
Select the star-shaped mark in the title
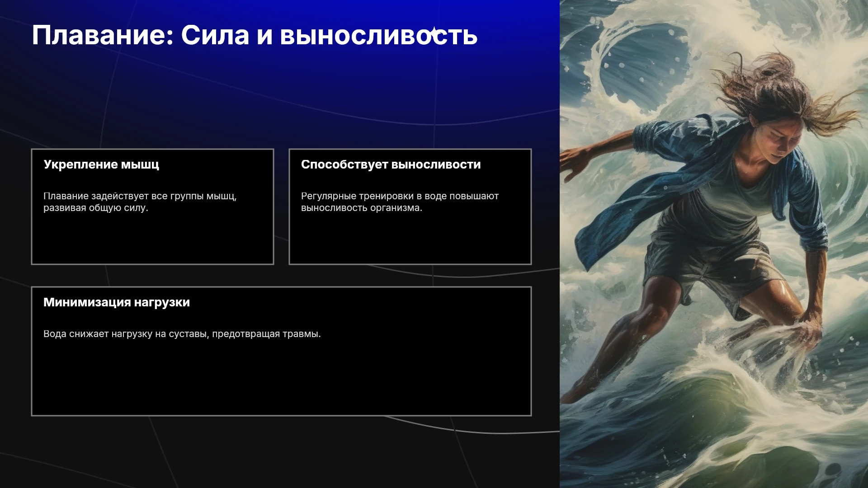pos(434,33)
